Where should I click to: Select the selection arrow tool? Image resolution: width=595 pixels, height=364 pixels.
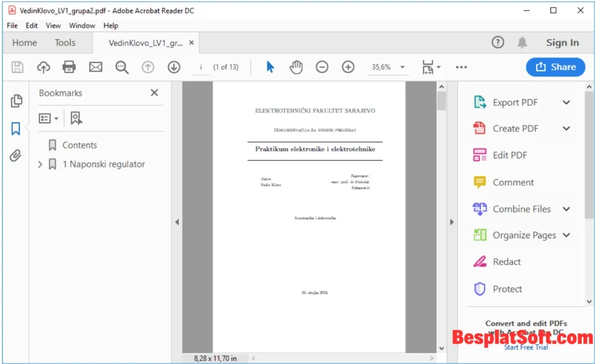(270, 67)
